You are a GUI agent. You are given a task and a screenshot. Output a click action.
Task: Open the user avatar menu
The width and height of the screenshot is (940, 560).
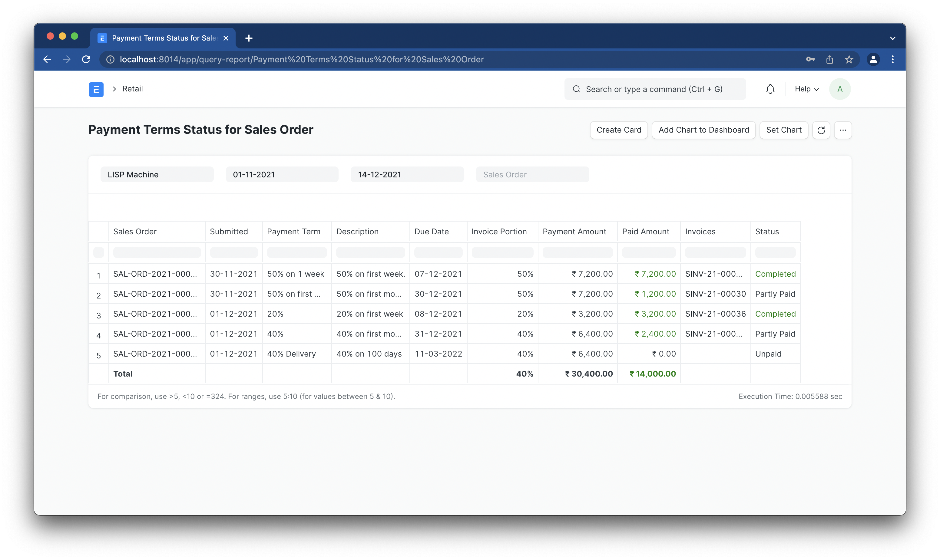tap(839, 89)
